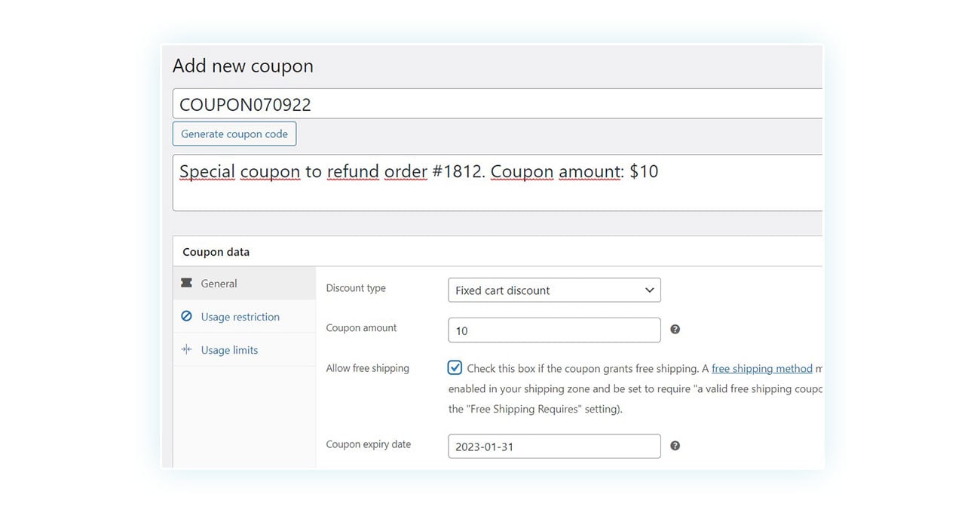Screen dimensions: 980x525
Task: Click the help icon beside the Coupon amount field
Action: pos(675,329)
